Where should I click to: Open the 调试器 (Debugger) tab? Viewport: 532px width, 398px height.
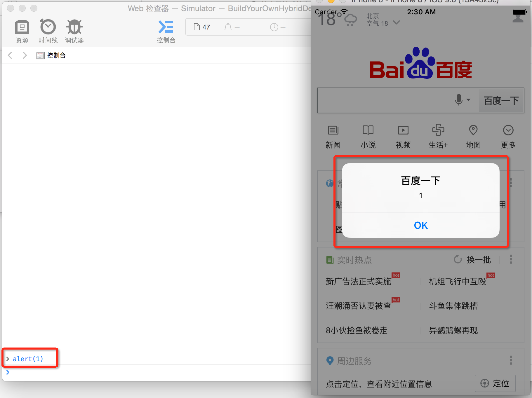(74, 32)
